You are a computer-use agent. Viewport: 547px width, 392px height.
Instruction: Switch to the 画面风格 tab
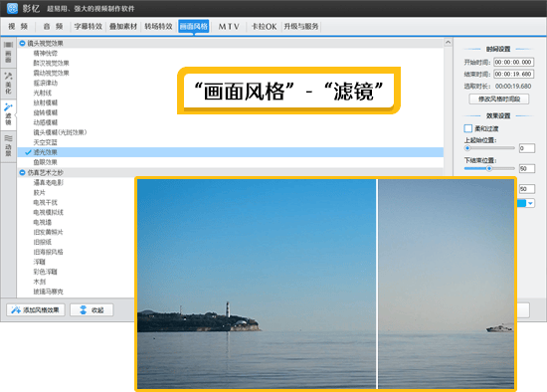pyautogui.click(x=194, y=26)
